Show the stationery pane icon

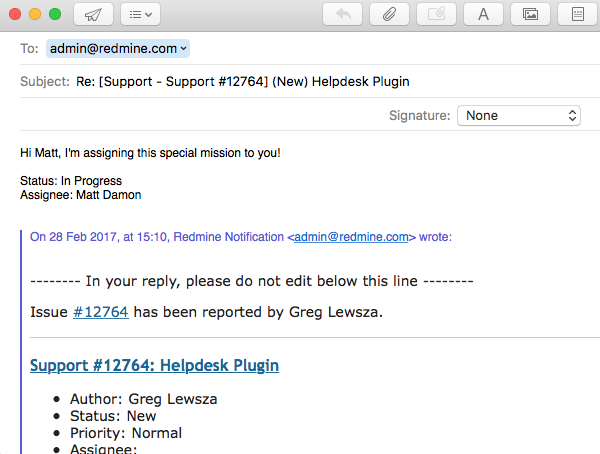pyautogui.click(x=577, y=14)
